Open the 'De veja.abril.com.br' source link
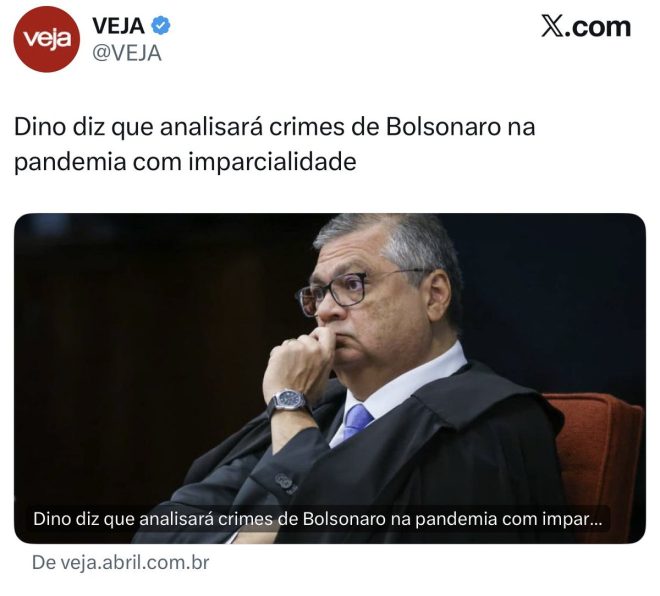This screenshot has height=596, width=660. point(120,563)
